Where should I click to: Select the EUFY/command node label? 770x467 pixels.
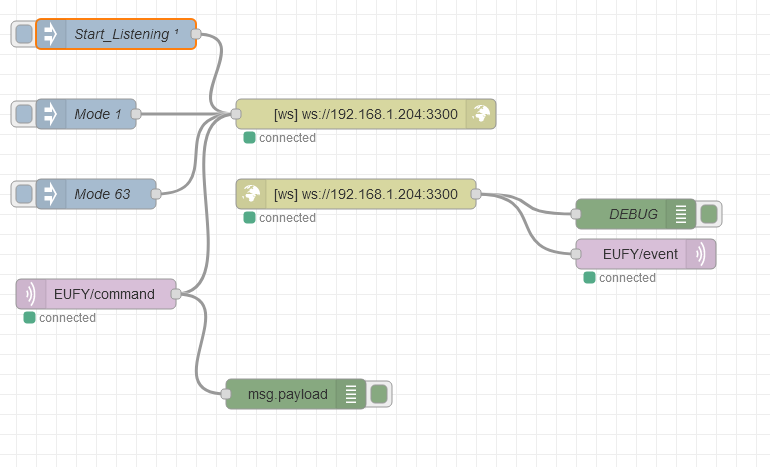tap(104, 294)
